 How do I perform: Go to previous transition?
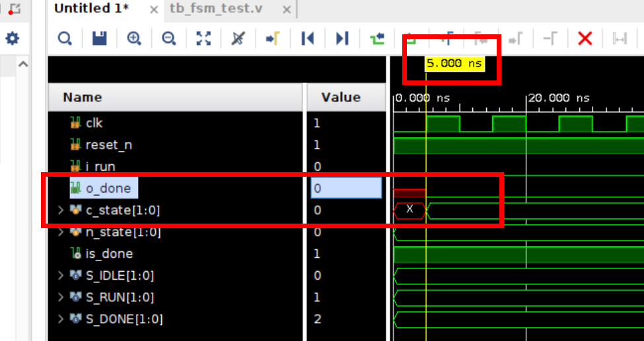[377, 39]
